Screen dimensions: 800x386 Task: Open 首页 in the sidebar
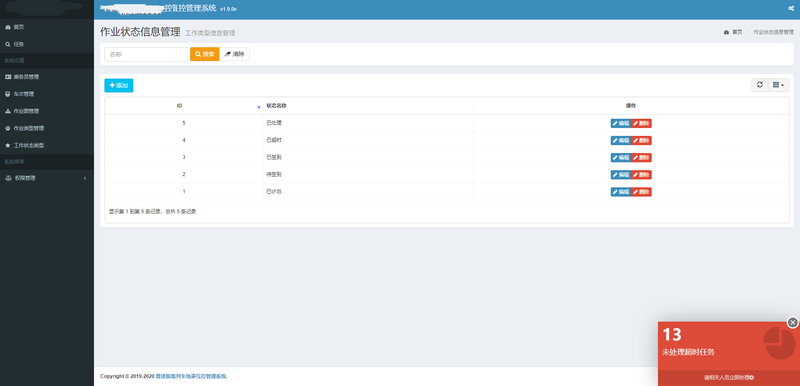tap(46, 27)
